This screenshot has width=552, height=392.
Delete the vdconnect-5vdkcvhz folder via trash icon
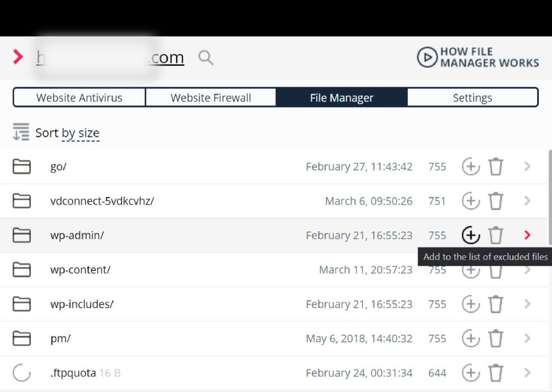tap(496, 201)
